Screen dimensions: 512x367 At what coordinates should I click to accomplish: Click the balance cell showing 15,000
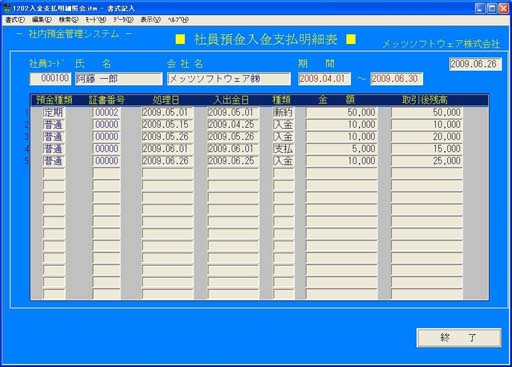[427, 149]
